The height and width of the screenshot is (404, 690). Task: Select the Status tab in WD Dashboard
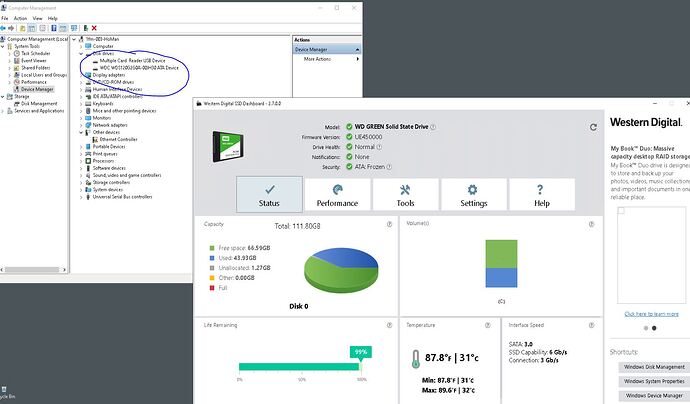[x=269, y=195]
